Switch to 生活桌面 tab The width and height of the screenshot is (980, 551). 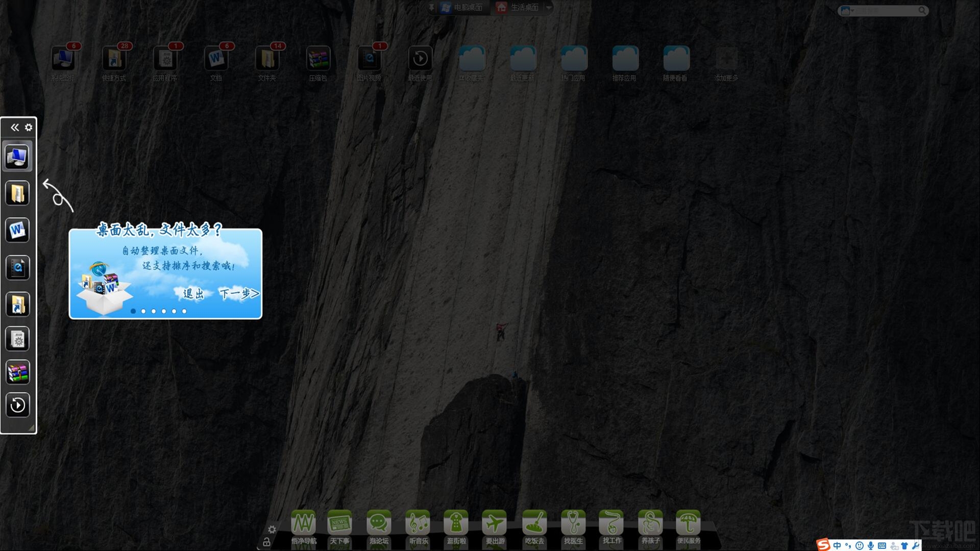[x=518, y=8]
